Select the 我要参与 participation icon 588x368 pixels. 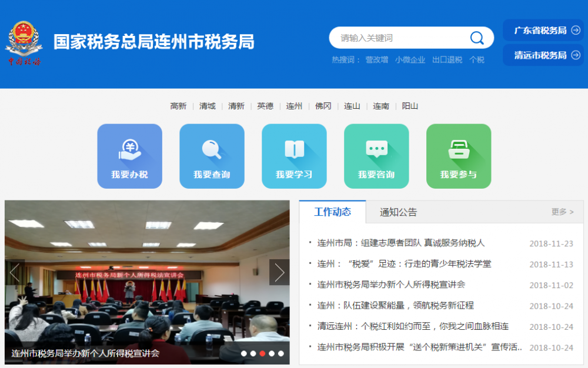(459, 156)
